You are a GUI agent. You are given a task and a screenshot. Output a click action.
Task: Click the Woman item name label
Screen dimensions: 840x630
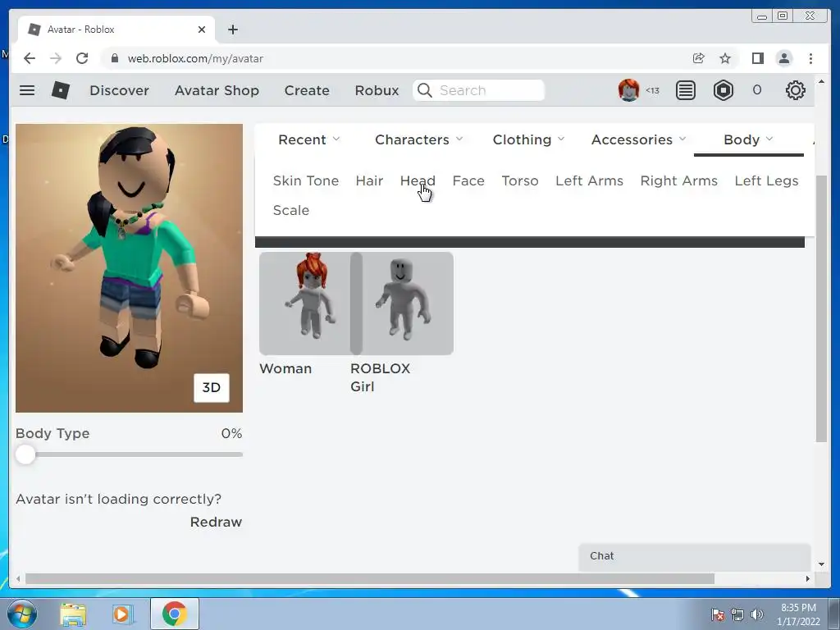285,368
